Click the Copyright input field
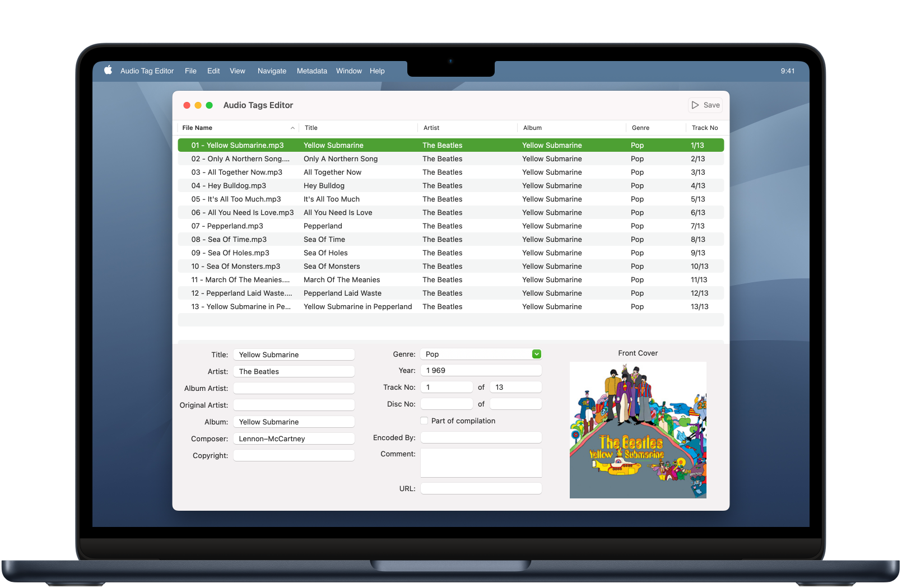The height and width of the screenshot is (588, 902). coord(294,455)
